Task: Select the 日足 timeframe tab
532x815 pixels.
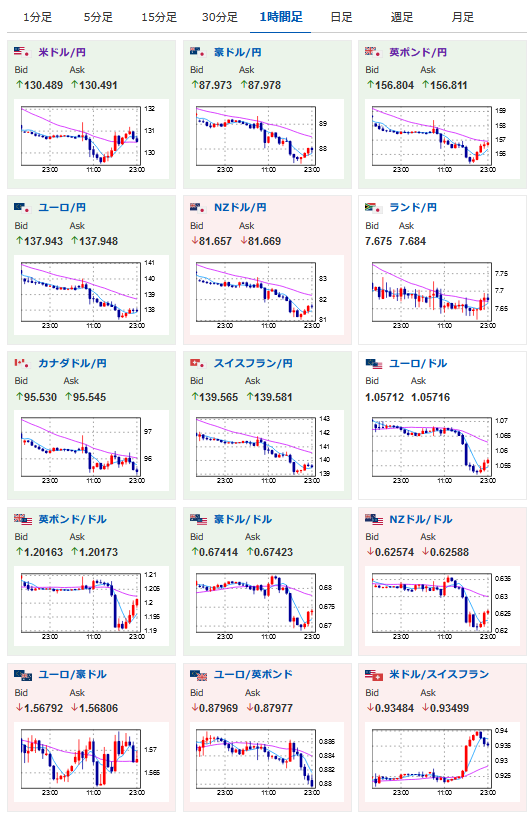Action: tap(341, 17)
